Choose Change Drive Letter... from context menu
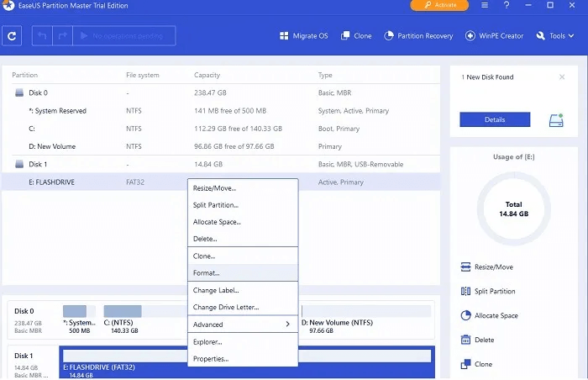Image resolution: width=588 pixels, height=380 pixels. [x=243, y=307]
